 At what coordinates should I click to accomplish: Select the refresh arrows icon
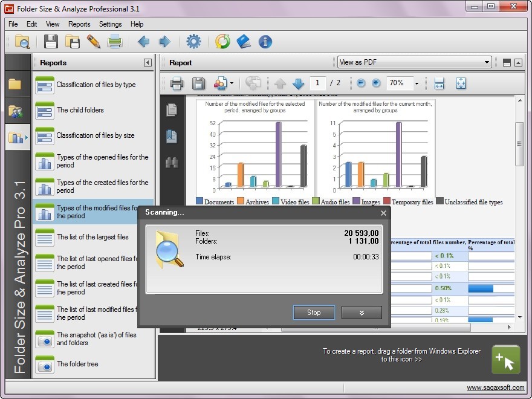click(222, 42)
